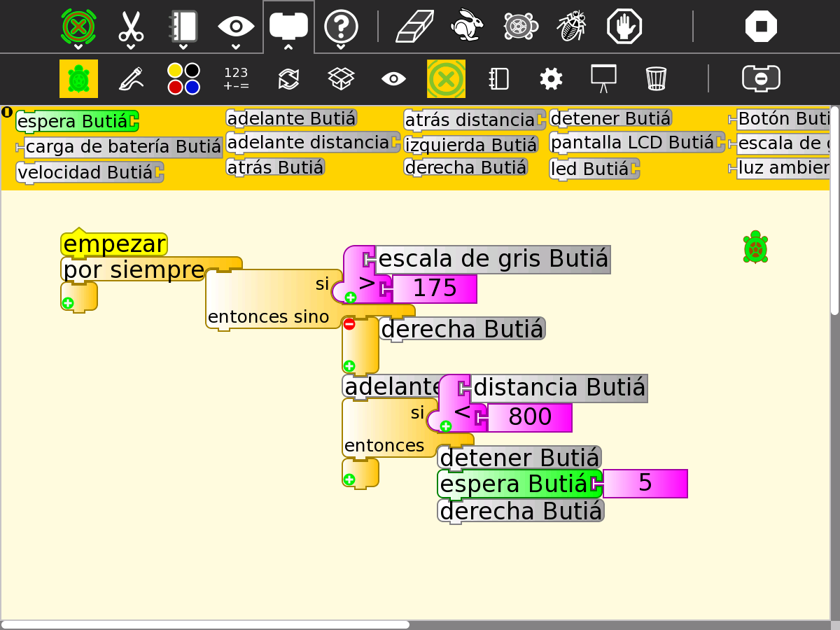Screen dimensions: 840x630
Task: Pick 'atrás Butiá' block from palette
Action: (x=275, y=167)
